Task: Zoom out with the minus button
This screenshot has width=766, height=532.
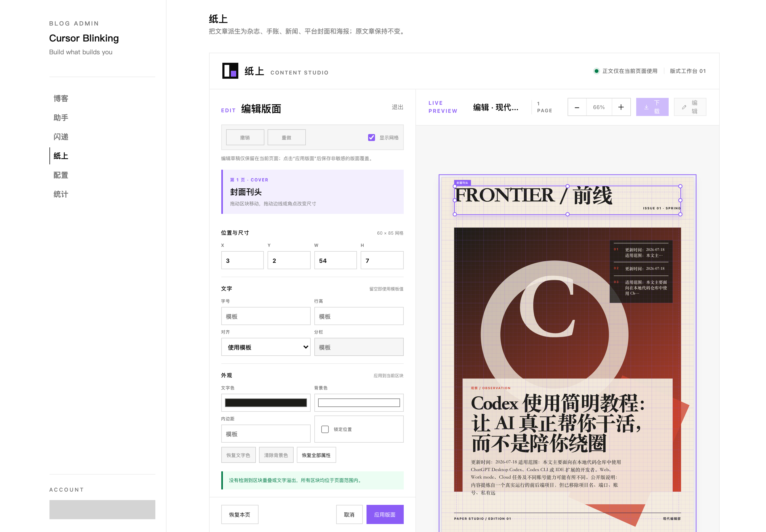Action: click(577, 107)
